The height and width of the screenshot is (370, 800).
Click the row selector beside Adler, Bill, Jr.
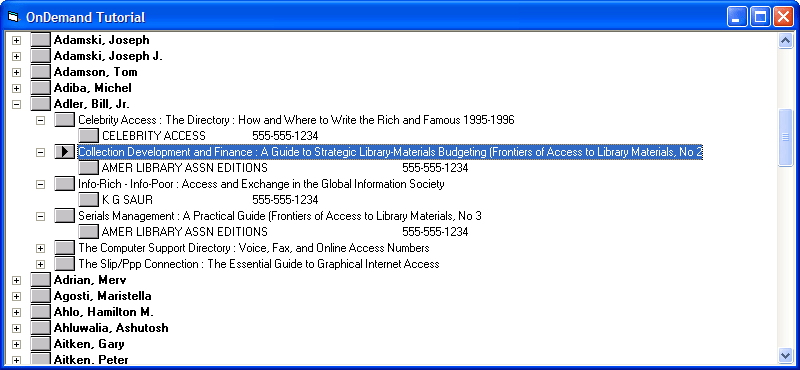point(40,104)
